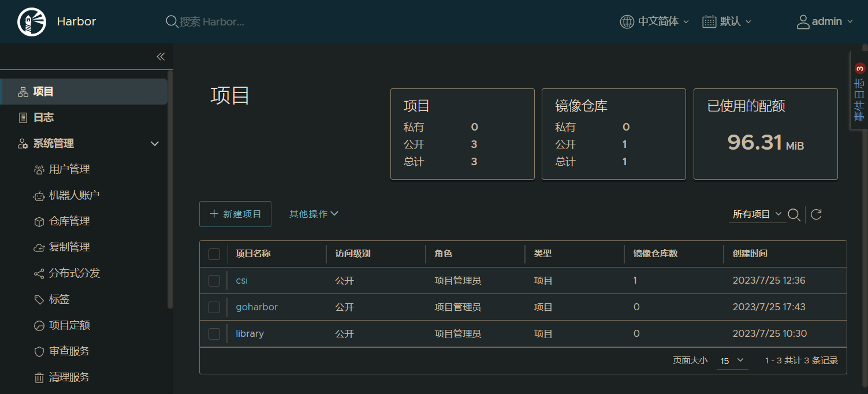Open the 中文简体 language dropdown
The width and height of the screenshot is (868, 394).
point(655,22)
